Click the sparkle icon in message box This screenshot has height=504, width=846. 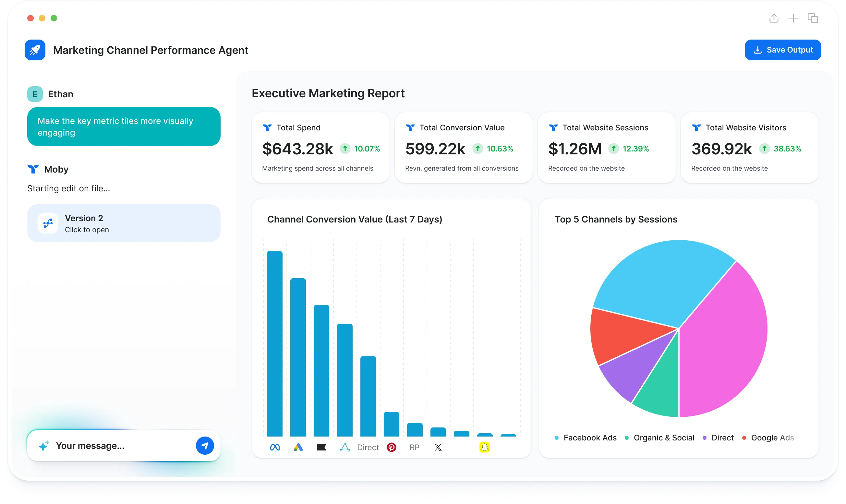(x=44, y=446)
